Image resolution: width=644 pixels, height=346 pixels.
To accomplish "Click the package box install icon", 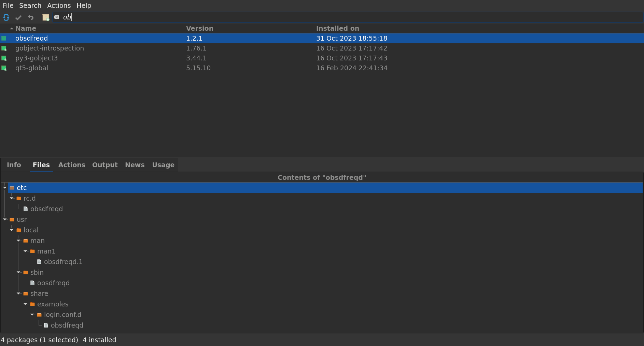I will (x=45, y=17).
